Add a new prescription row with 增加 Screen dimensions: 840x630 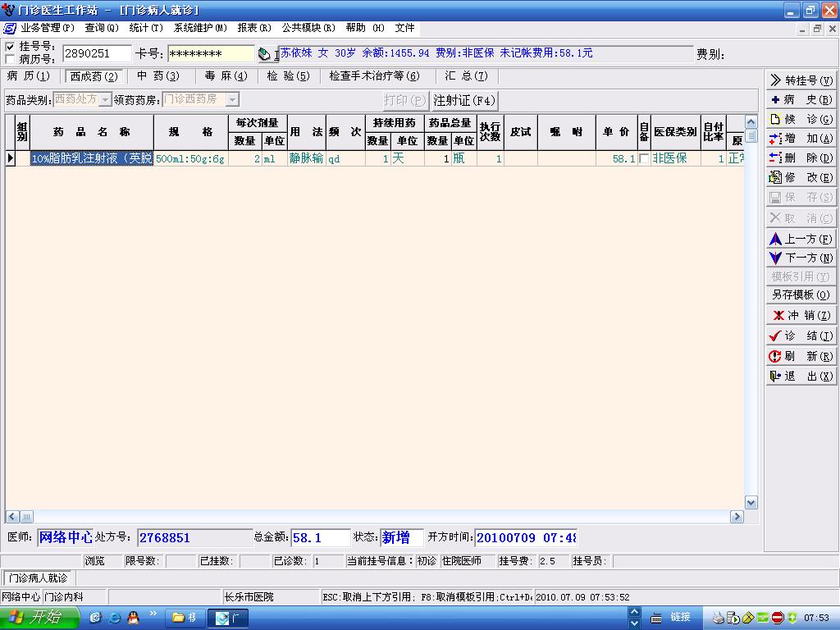coord(801,138)
